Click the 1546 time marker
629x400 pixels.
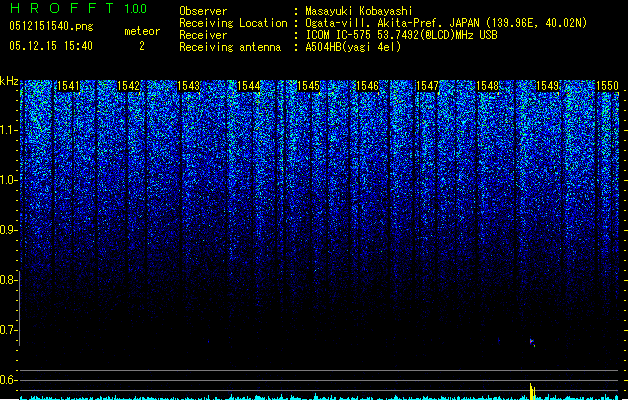point(368,86)
